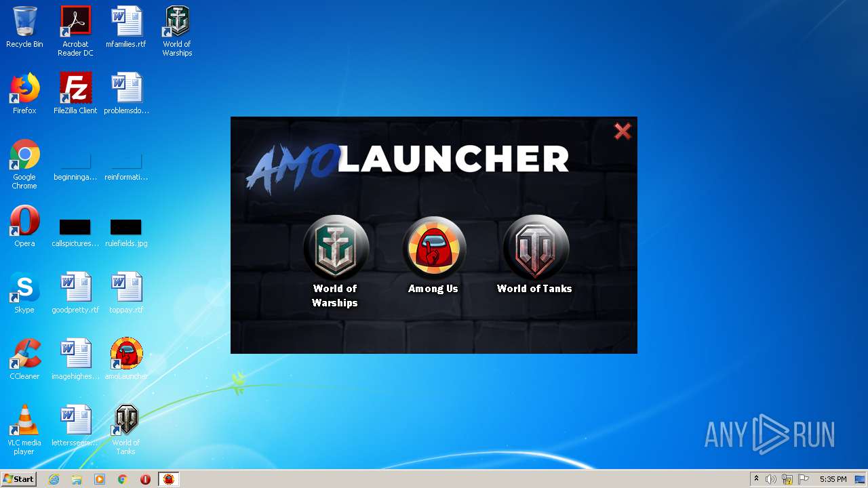This screenshot has width=868, height=488.
Task: Select lettersseem... document on desktop
Action: (x=75, y=426)
